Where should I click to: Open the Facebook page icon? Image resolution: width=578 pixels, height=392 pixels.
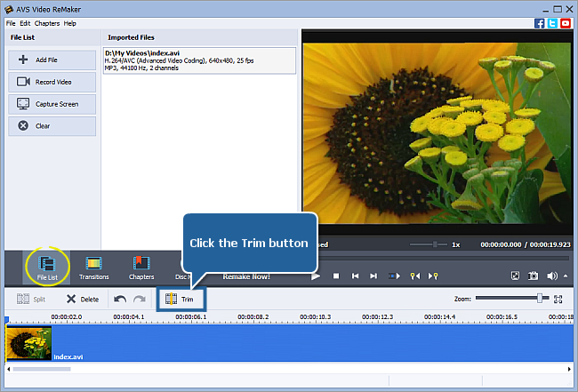pyautogui.click(x=539, y=24)
